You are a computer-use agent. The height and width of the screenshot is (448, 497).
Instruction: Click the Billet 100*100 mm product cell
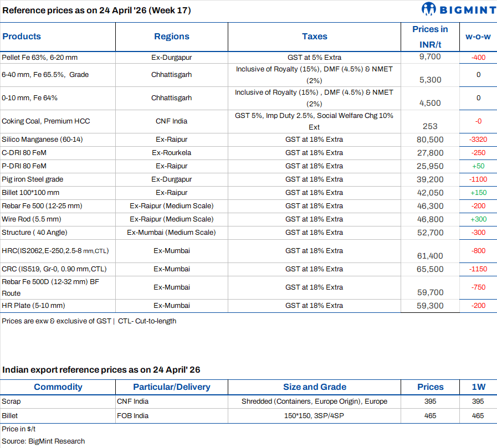point(30,193)
